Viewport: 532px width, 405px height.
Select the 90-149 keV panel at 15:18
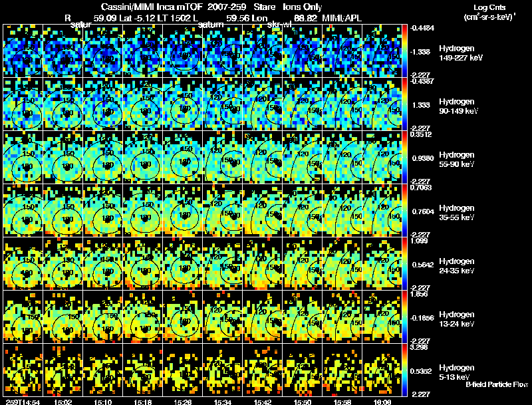click(x=143, y=104)
